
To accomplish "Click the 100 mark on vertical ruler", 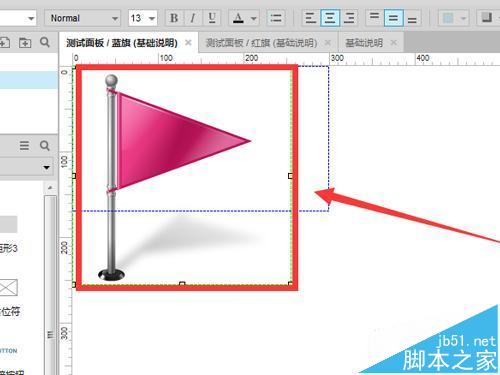I will coord(64,162).
